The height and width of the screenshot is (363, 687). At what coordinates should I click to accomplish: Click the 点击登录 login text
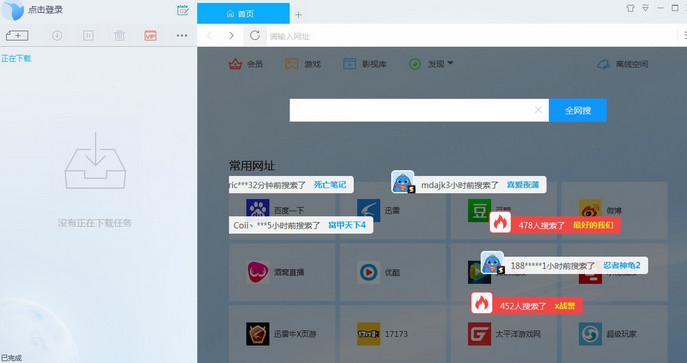coord(46,10)
